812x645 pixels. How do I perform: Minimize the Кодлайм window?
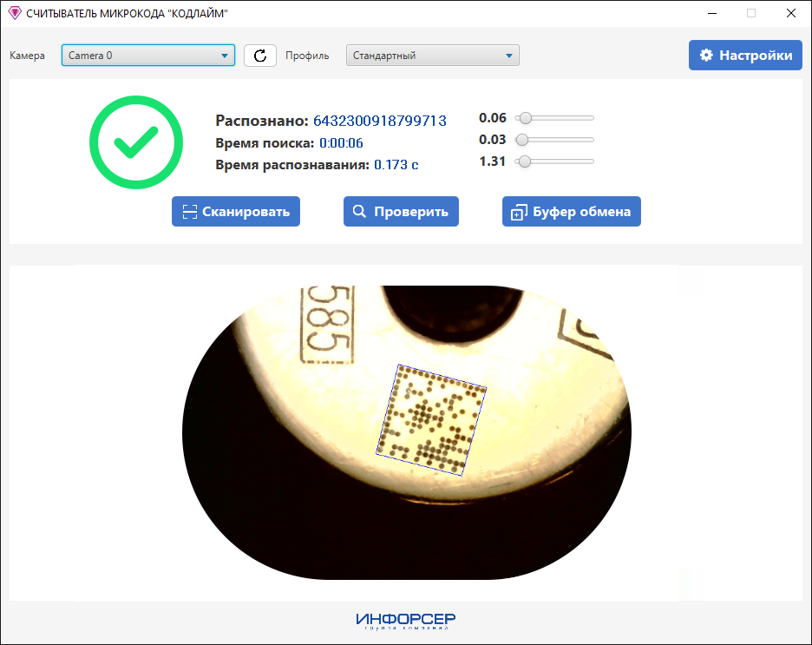click(x=712, y=14)
